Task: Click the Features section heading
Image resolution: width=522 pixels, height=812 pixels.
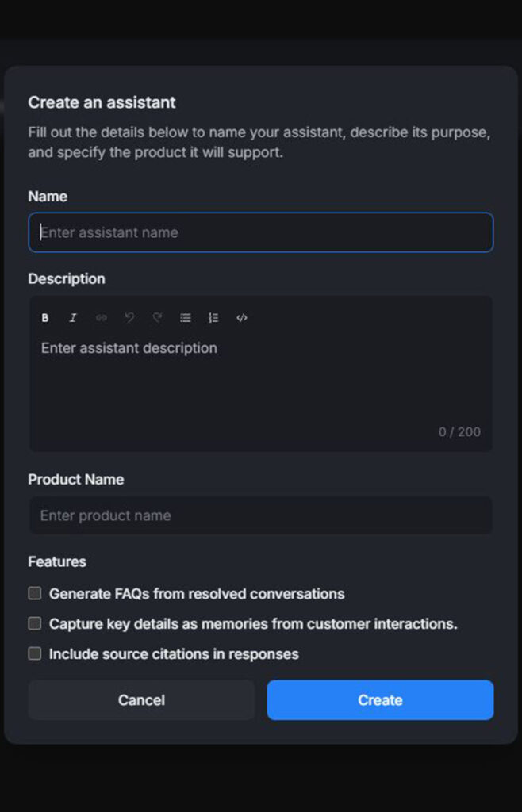Action: pyautogui.click(x=56, y=561)
